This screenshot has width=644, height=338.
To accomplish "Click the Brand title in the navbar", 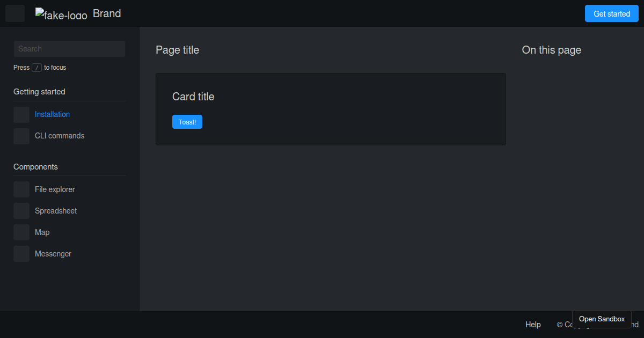I will point(106,13).
